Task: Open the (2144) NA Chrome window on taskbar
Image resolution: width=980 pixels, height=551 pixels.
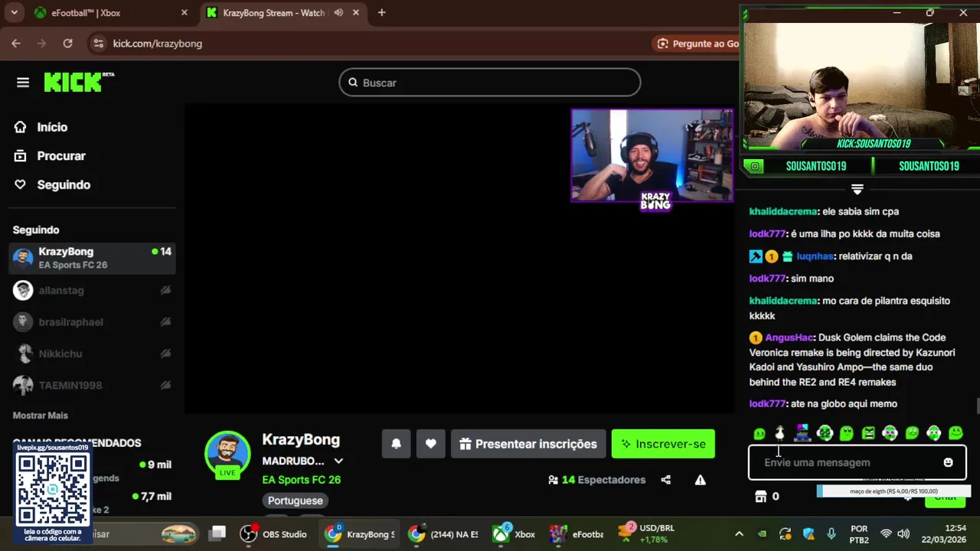Action: point(444,534)
